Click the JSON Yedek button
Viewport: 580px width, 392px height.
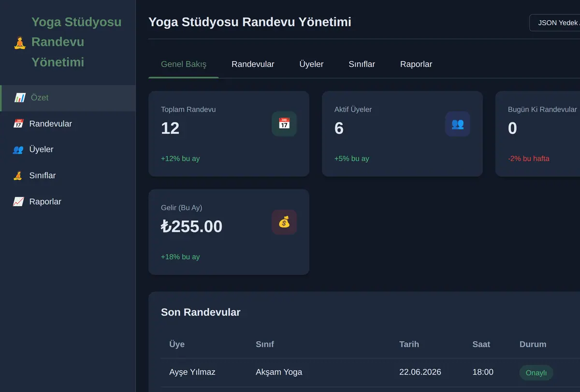(555, 23)
